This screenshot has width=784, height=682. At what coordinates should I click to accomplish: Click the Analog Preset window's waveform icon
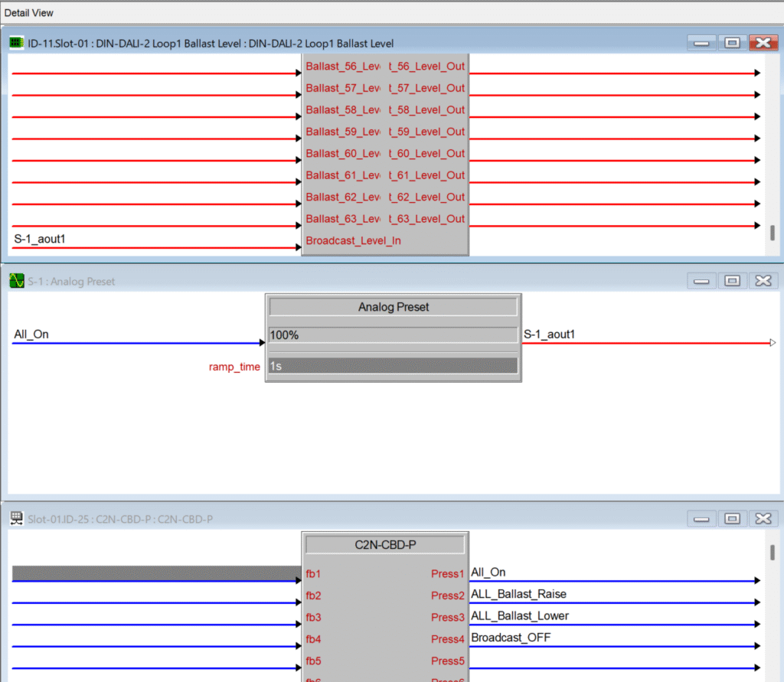pos(16,281)
